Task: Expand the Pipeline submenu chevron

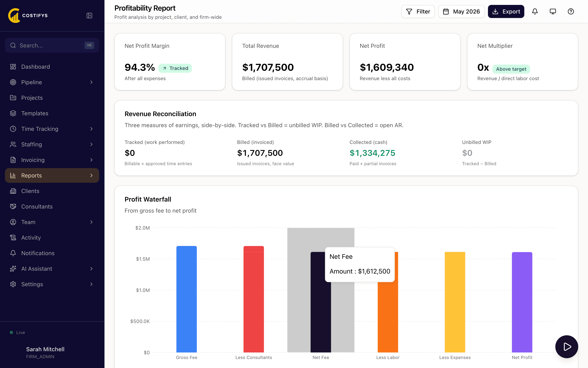Action: 91,82
